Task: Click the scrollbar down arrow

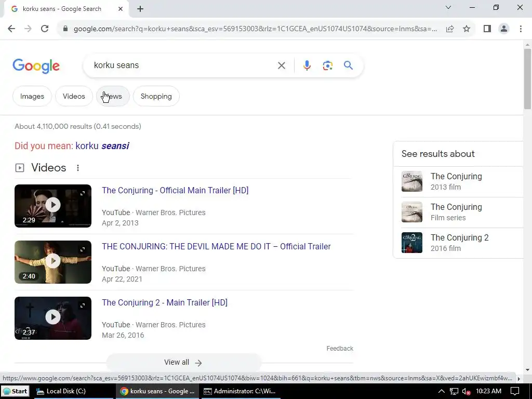Action: [527, 370]
